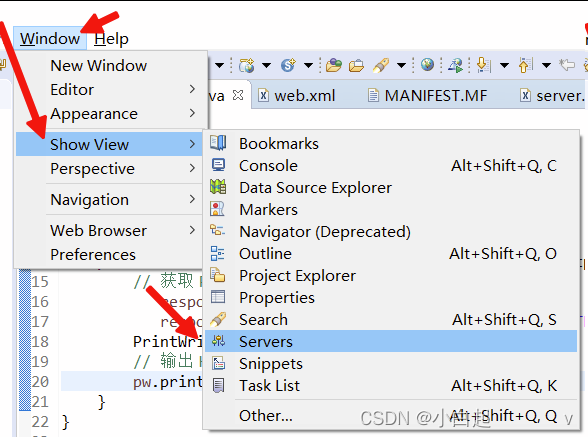
Task: Choose Console in the Show View submenu
Action: (x=391, y=165)
